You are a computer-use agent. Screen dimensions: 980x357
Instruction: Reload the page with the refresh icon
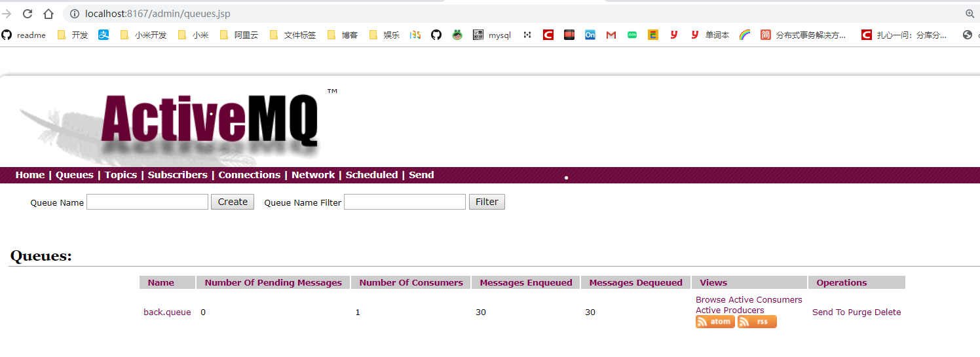click(28, 14)
